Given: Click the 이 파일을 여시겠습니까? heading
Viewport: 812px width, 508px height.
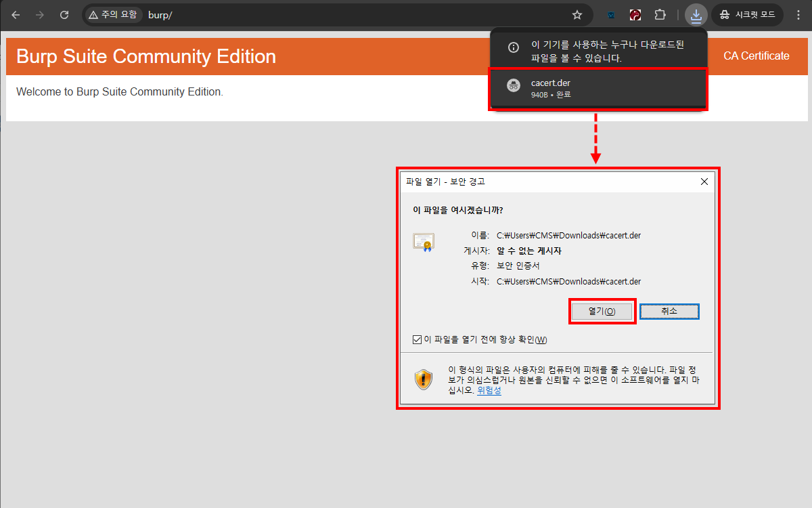Looking at the screenshot, I should click(458, 210).
